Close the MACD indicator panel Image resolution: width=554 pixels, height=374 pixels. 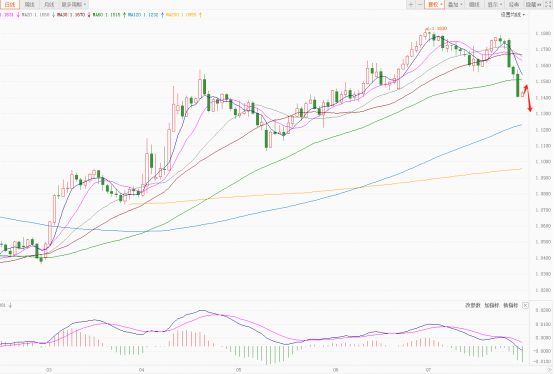pyautogui.click(x=525, y=305)
